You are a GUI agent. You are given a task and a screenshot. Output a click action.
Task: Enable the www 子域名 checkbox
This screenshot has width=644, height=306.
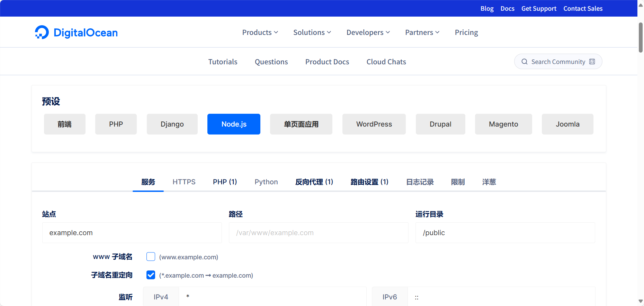click(151, 257)
